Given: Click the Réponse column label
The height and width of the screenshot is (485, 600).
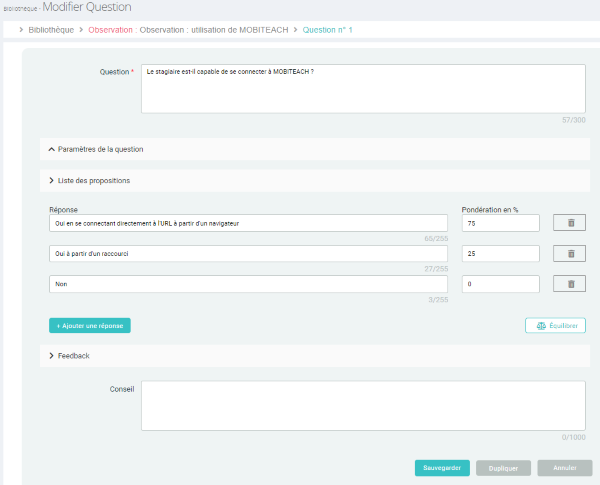Looking at the screenshot, I should 64,209.
